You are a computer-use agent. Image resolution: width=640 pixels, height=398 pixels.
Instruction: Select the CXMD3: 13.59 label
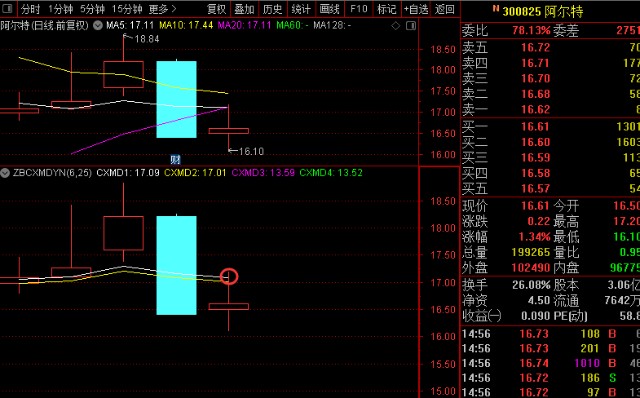[263, 173]
